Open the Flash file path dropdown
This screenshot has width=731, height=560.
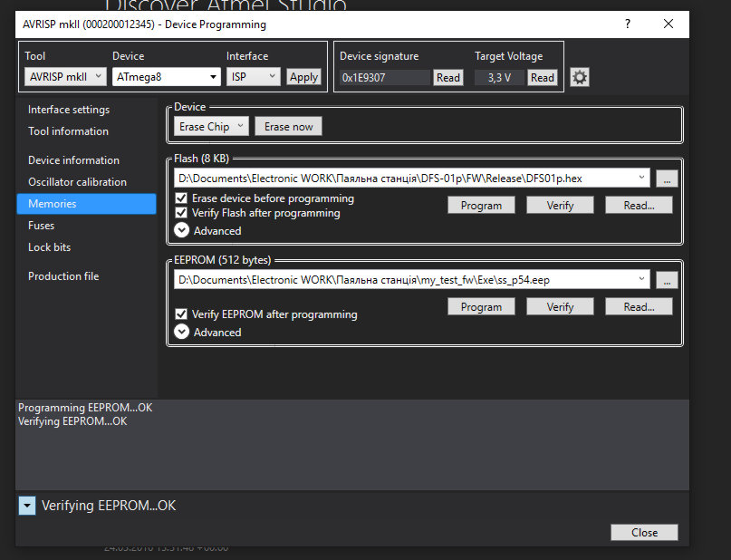click(x=641, y=178)
